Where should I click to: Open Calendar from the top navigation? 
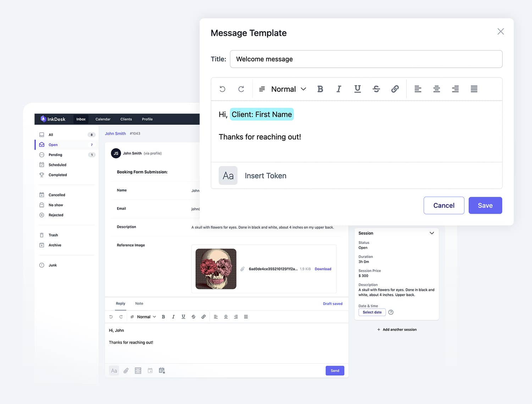coord(103,119)
